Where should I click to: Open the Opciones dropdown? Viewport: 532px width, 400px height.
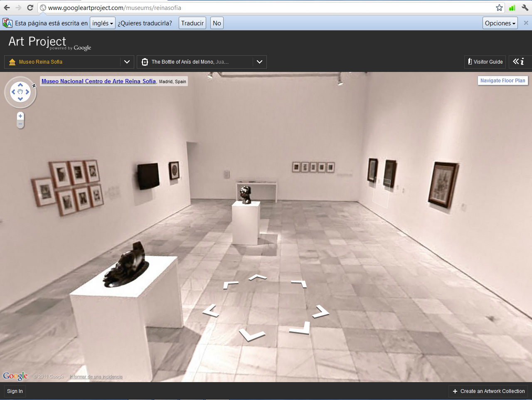500,23
